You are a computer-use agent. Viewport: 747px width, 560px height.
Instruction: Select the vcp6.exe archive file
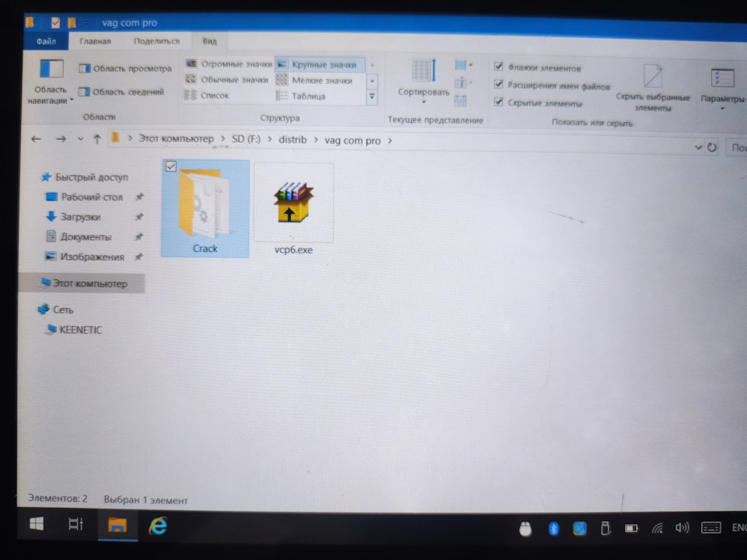coord(293,210)
